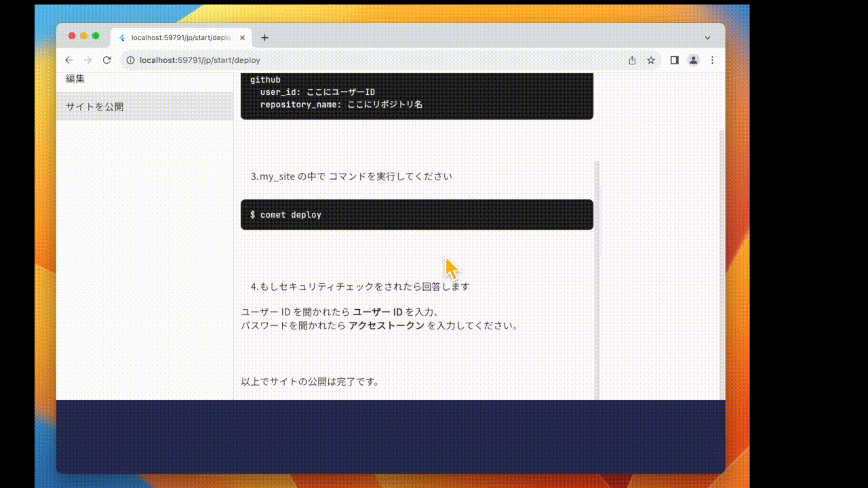Open the profile avatar menu

[693, 60]
